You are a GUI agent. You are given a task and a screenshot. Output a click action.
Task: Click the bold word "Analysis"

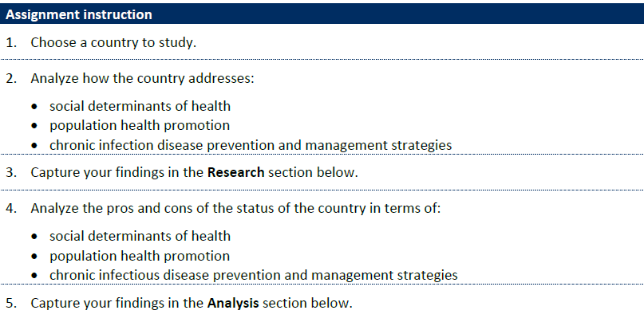click(233, 303)
